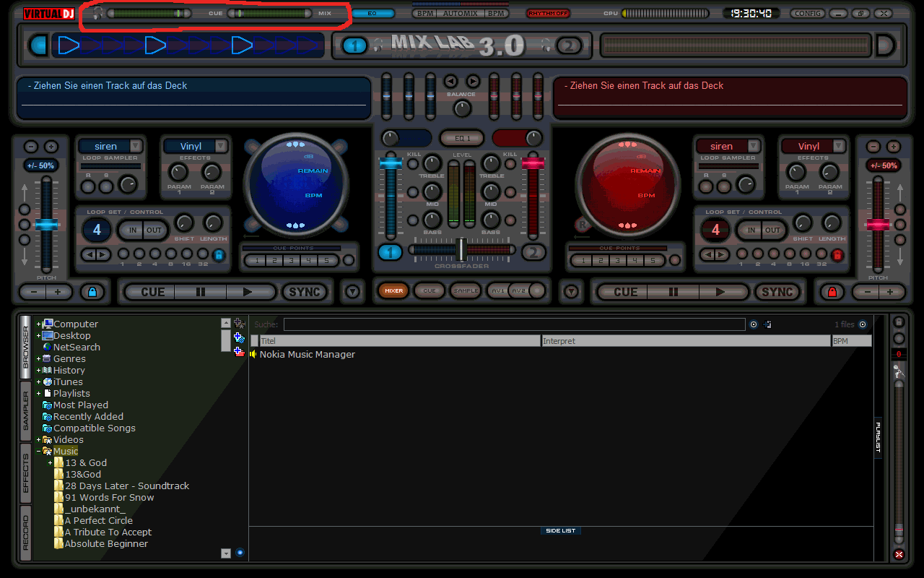The height and width of the screenshot is (578, 924).
Task: Open the vertical PLAYLIST tab
Action: [879, 437]
